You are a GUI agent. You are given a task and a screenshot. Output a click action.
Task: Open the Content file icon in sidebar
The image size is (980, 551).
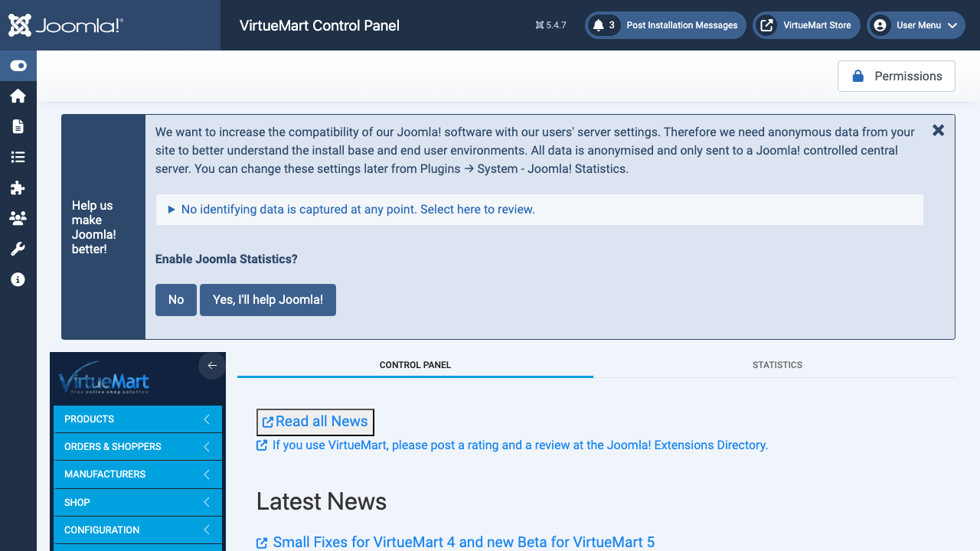tap(18, 126)
